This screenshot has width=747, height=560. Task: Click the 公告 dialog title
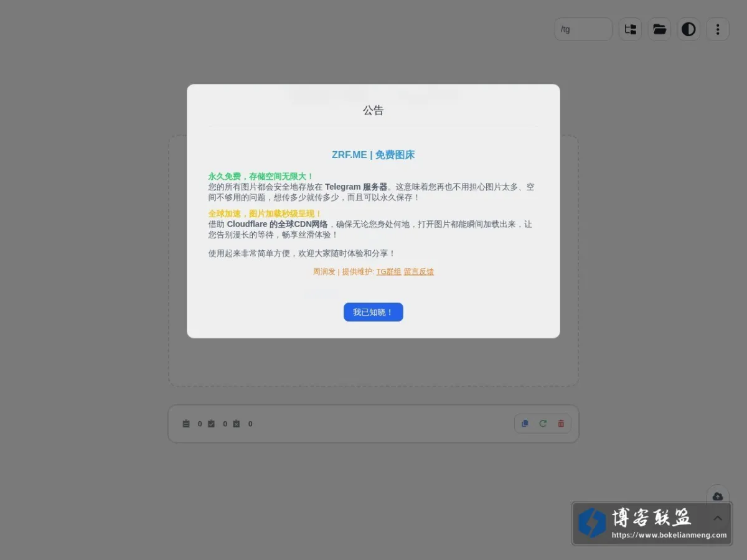point(373,110)
